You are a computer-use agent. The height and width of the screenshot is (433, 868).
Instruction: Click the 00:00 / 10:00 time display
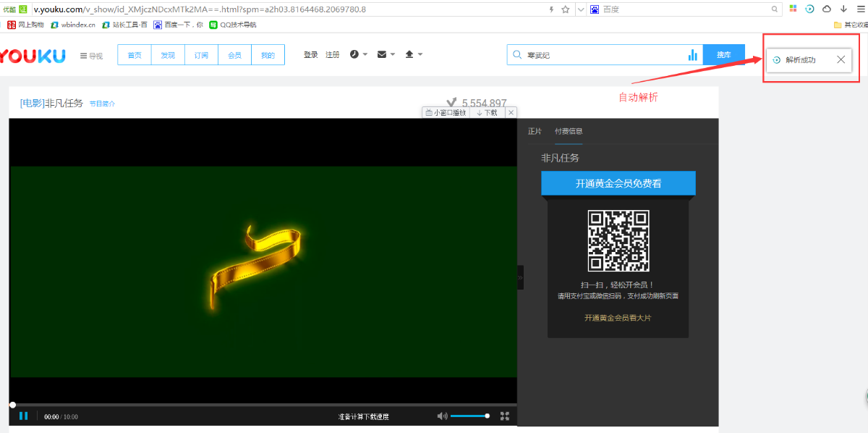tap(61, 417)
